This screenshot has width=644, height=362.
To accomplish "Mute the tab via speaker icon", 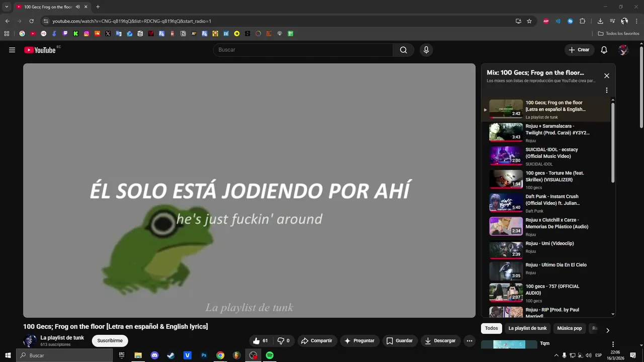I will 77,7.
